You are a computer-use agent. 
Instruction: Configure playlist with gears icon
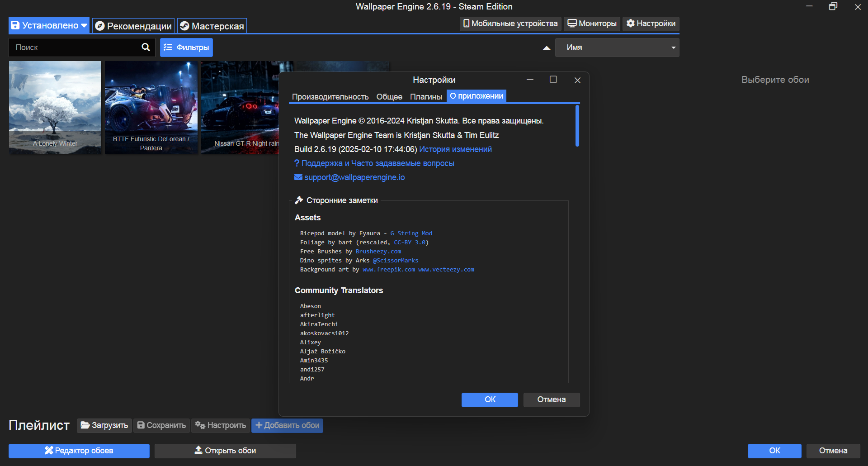click(x=221, y=425)
